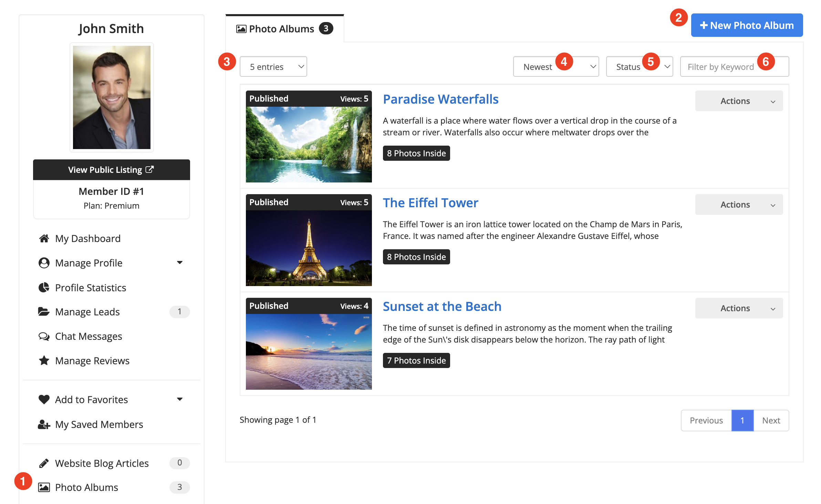This screenshot has width=821, height=504.
Task: Click the My Saved Members icon
Action: (44, 424)
